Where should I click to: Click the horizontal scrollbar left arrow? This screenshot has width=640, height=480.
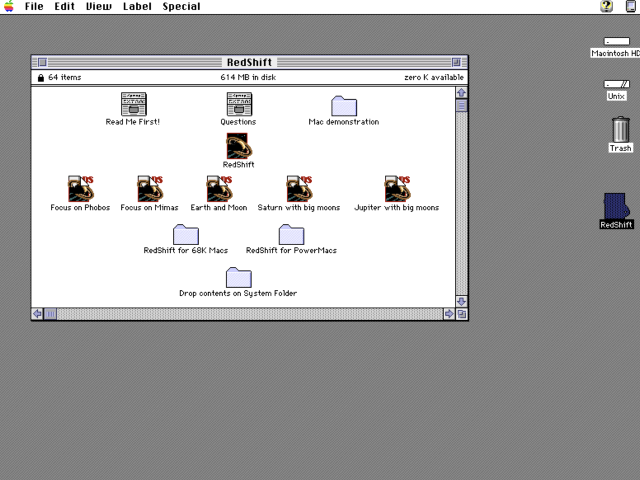tap(37, 314)
